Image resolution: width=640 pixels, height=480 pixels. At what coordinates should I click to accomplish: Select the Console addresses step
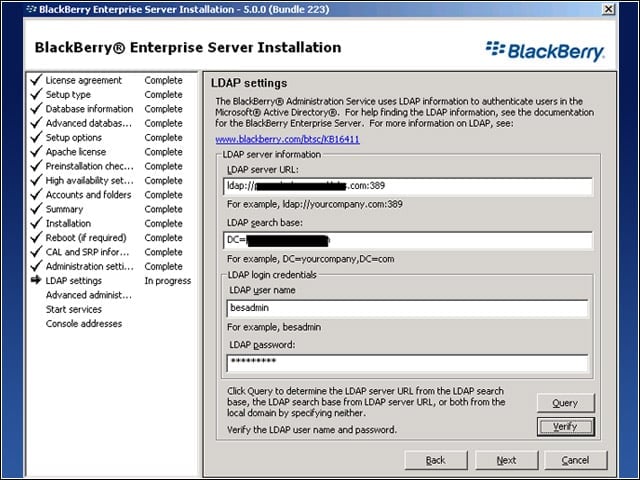(84, 324)
